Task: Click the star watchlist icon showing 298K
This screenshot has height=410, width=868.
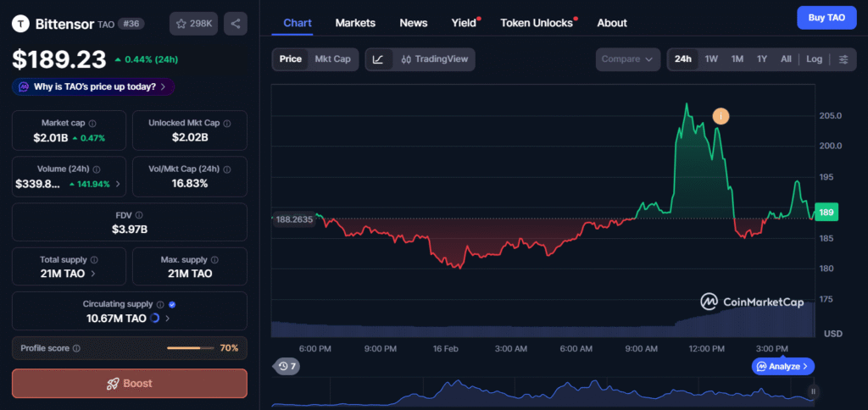Action: coord(193,24)
